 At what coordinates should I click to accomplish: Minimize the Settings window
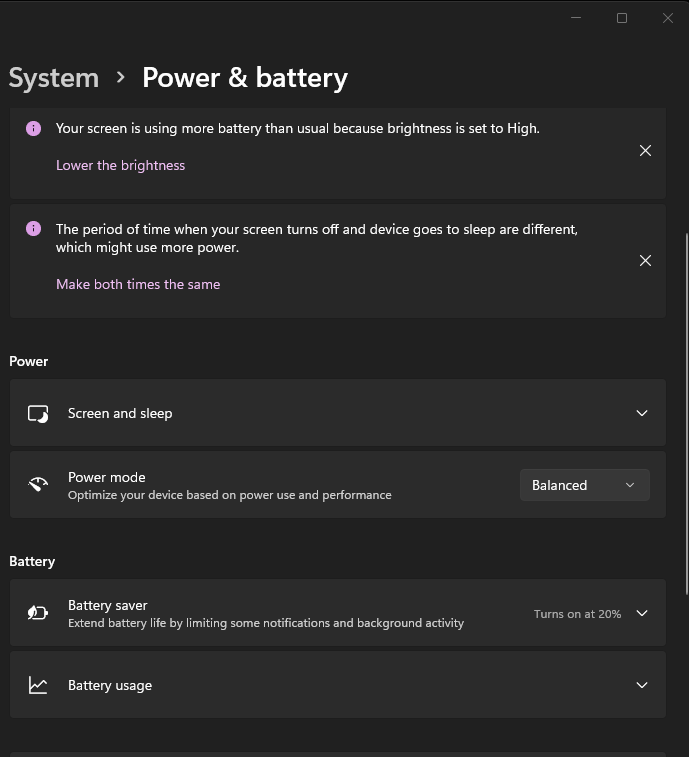click(x=576, y=18)
